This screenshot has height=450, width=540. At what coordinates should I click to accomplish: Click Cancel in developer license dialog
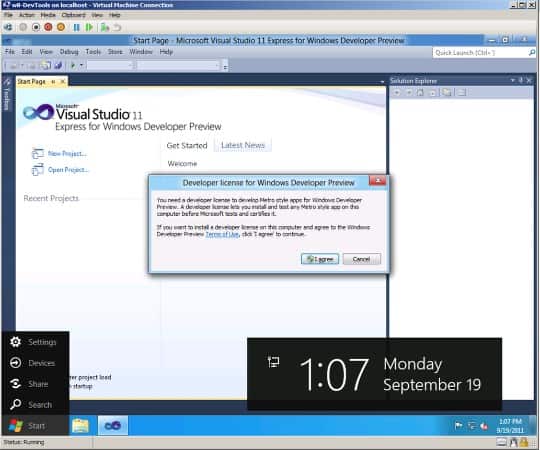pyautogui.click(x=362, y=259)
